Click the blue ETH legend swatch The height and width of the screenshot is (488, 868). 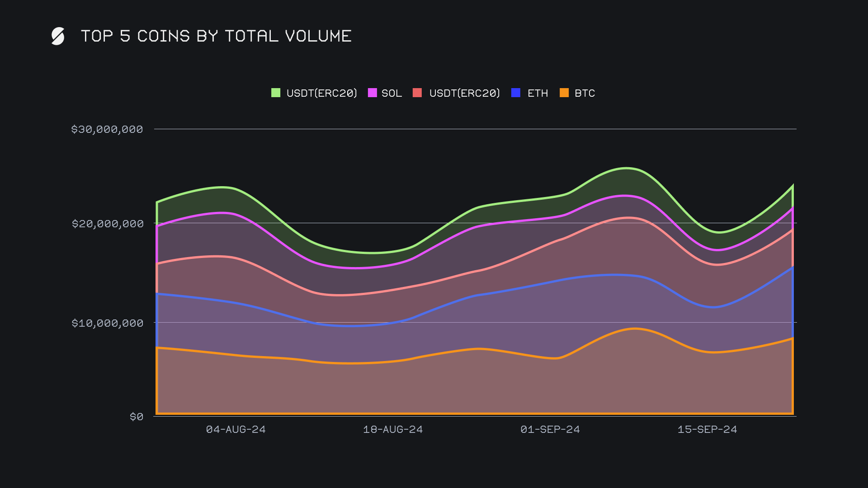click(x=516, y=93)
